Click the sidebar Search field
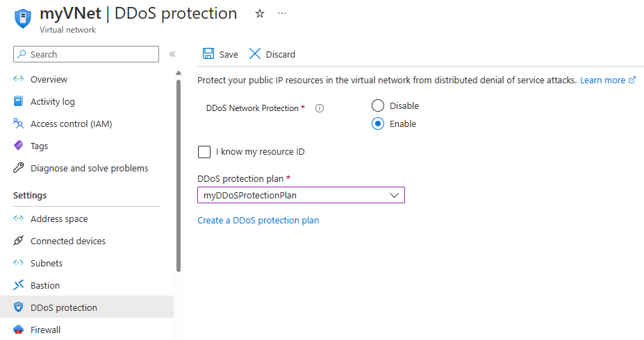Viewport: 644px width, 340px height. click(86, 54)
